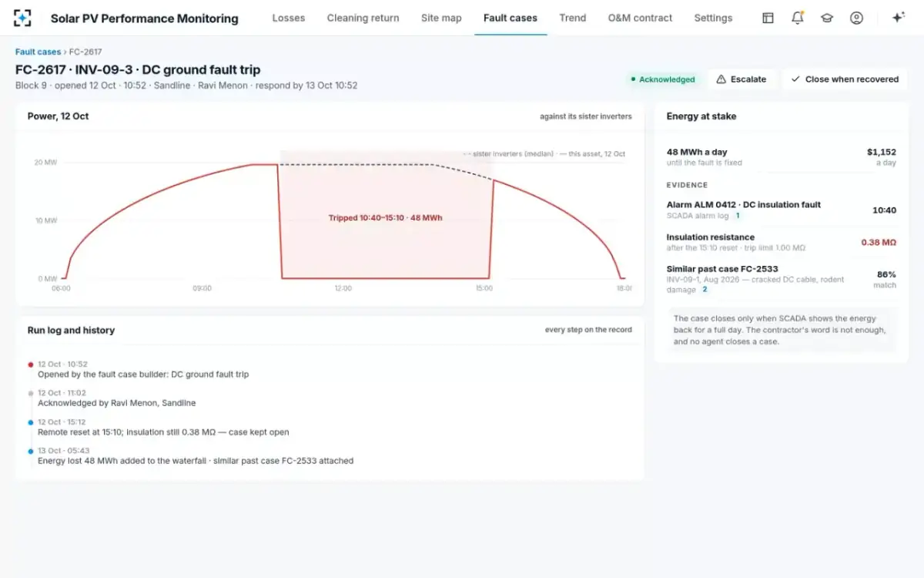The width and height of the screenshot is (924, 578).
Task: Go back via Fault cases breadcrumb link
Action: 38,52
